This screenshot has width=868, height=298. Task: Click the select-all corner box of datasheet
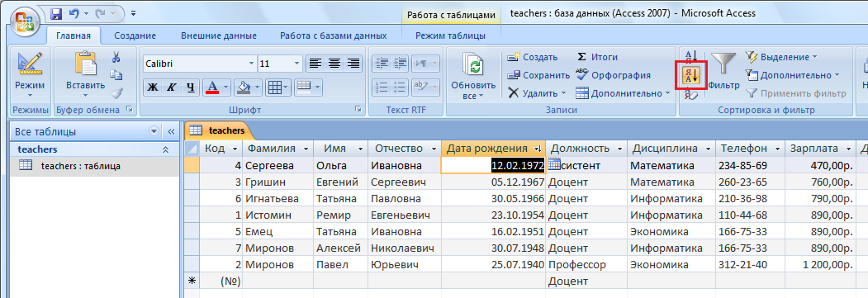191,148
